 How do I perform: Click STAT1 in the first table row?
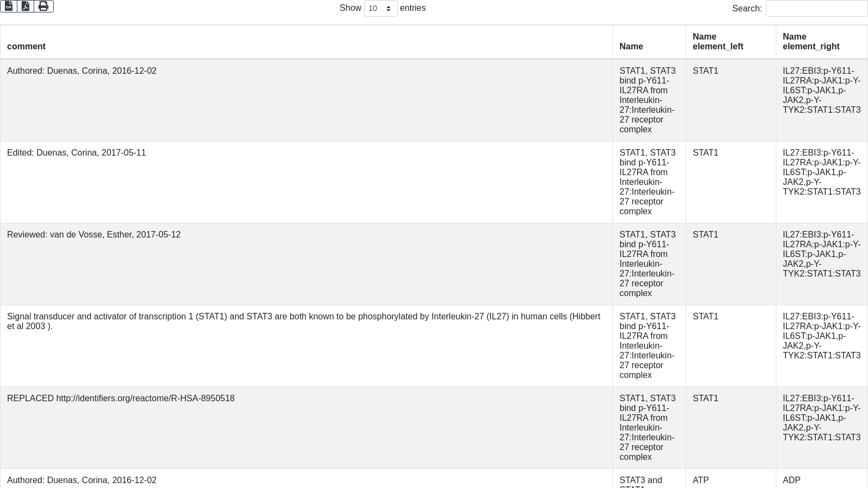click(705, 71)
